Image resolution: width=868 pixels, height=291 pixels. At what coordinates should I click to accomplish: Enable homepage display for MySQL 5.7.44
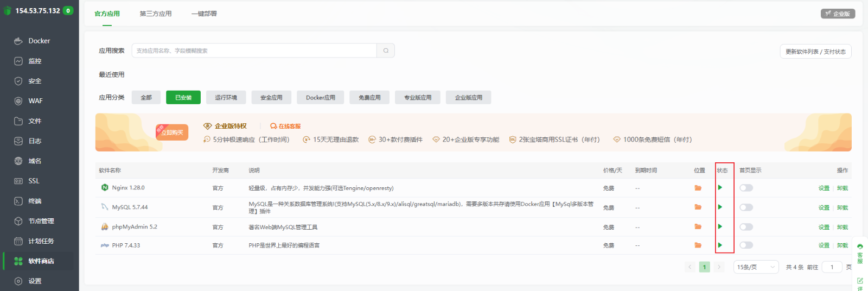point(746,207)
